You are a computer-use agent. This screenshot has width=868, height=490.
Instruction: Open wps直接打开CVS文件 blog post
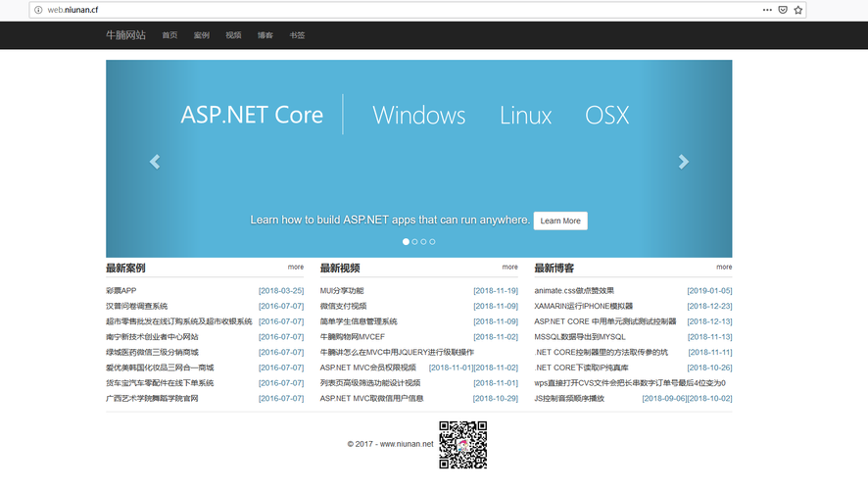[x=630, y=383]
